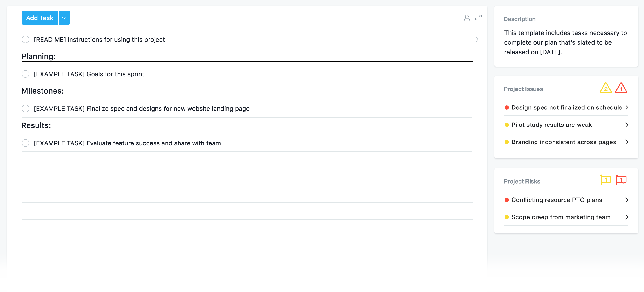Click the Finalize spec and designs task

(x=142, y=108)
